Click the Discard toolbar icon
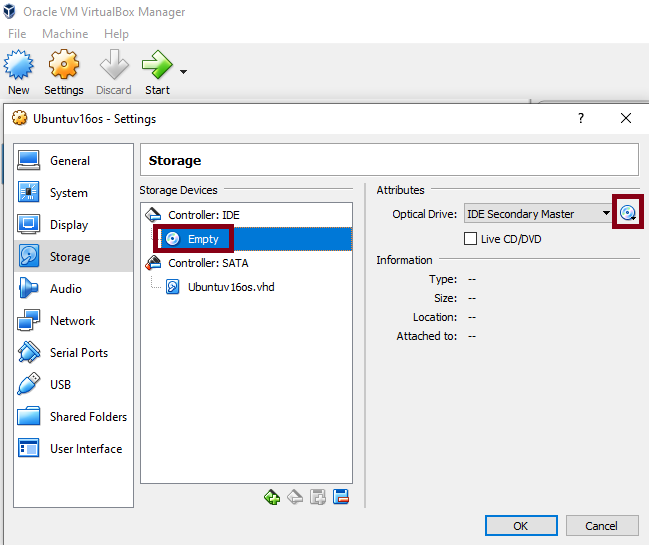Screen dimensions: 649x545 tap(114, 65)
